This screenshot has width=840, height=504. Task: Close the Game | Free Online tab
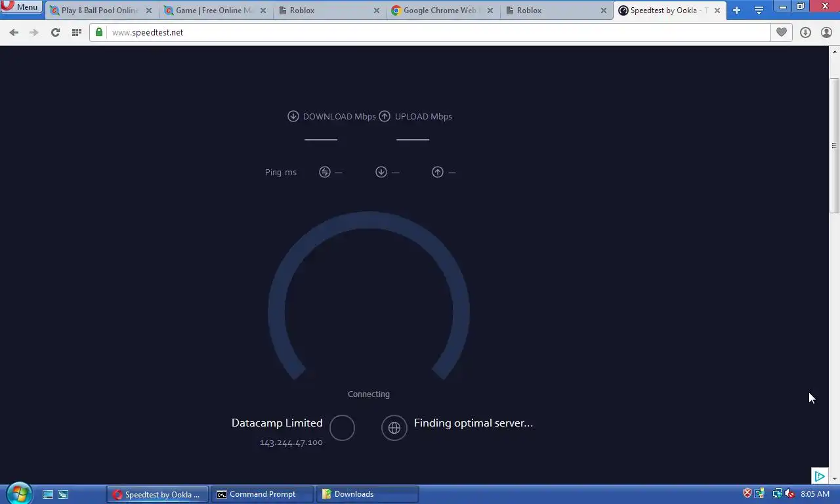(262, 10)
